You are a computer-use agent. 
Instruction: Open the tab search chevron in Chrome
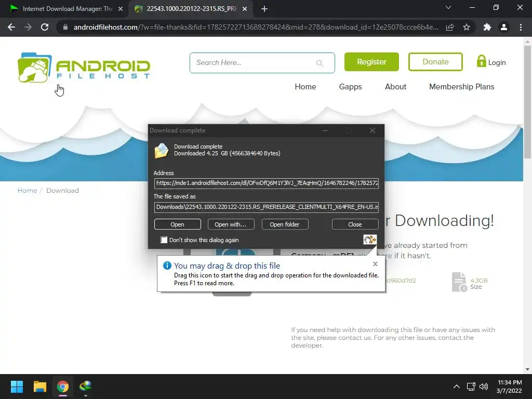coord(448,7)
